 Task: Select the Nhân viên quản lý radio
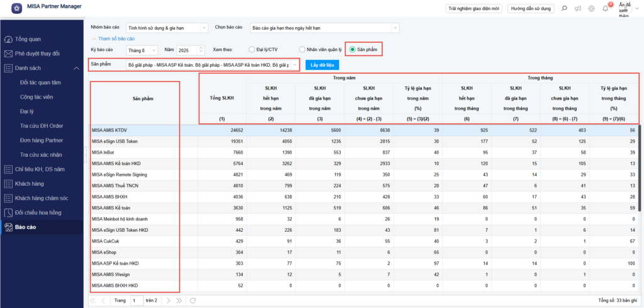click(303, 50)
